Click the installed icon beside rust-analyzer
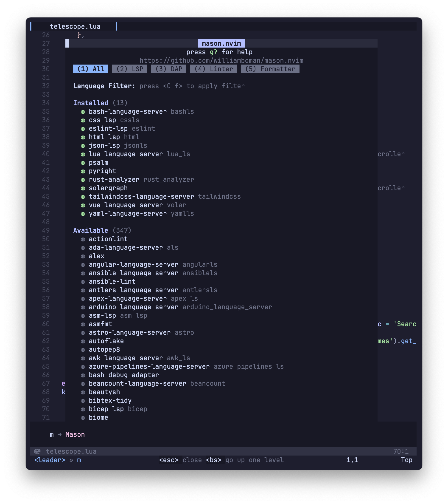The height and width of the screenshot is (504, 448). point(83,180)
